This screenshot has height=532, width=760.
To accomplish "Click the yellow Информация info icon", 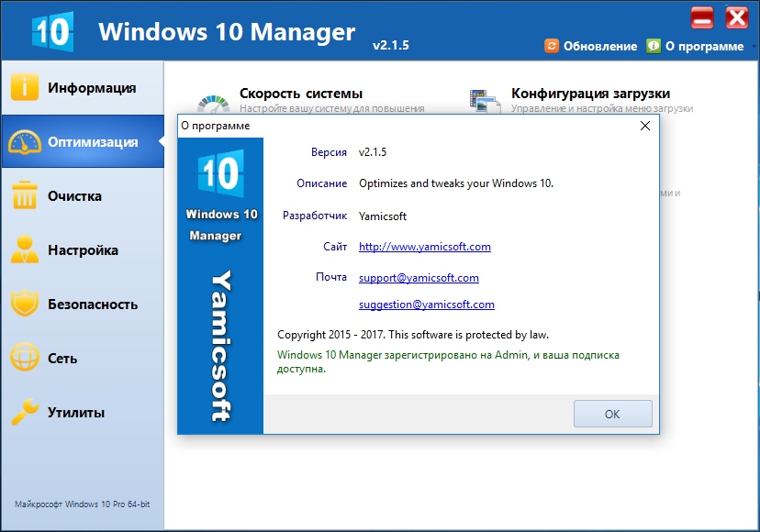I will click(x=24, y=87).
